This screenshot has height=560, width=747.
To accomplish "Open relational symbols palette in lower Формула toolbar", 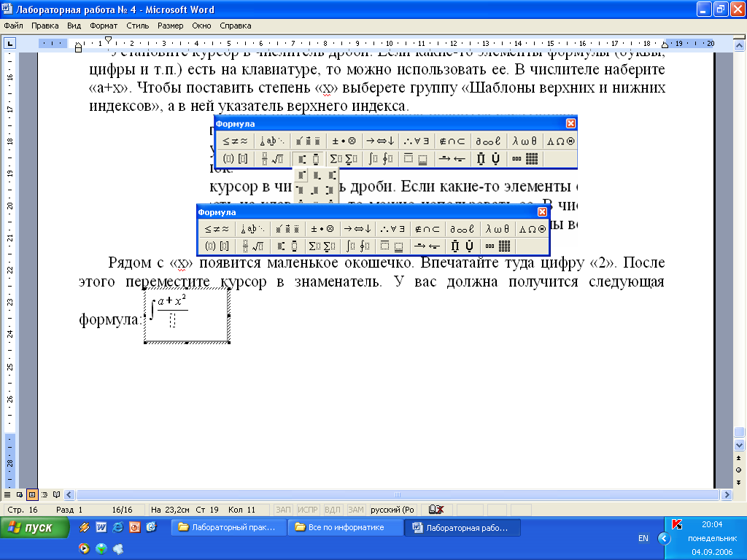I will click(216, 229).
